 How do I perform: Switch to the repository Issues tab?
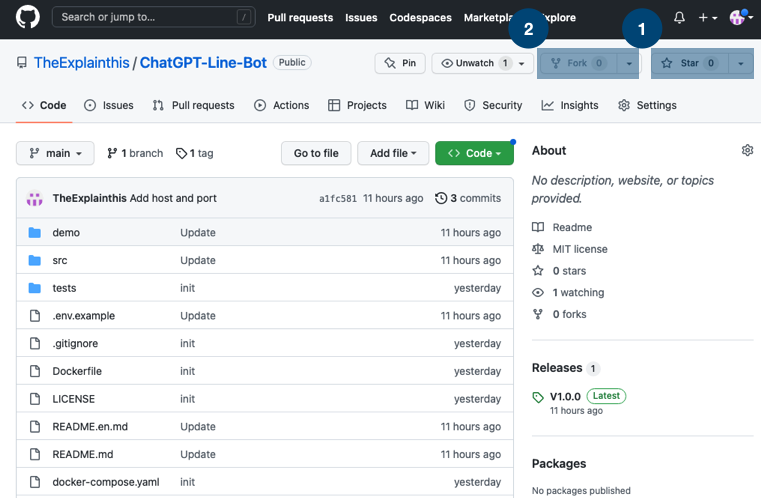[109, 105]
